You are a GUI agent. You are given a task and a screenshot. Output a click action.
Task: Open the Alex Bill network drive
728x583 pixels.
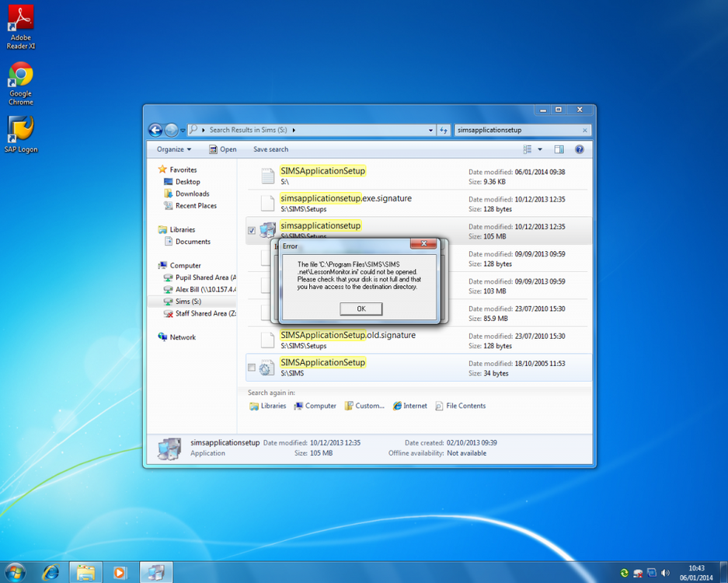click(x=200, y=289)
